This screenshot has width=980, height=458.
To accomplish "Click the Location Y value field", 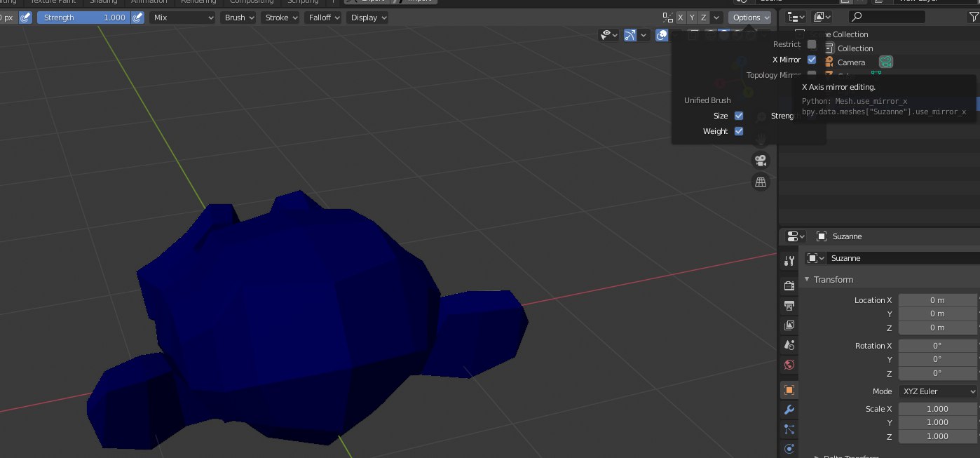I will point(937,314).
